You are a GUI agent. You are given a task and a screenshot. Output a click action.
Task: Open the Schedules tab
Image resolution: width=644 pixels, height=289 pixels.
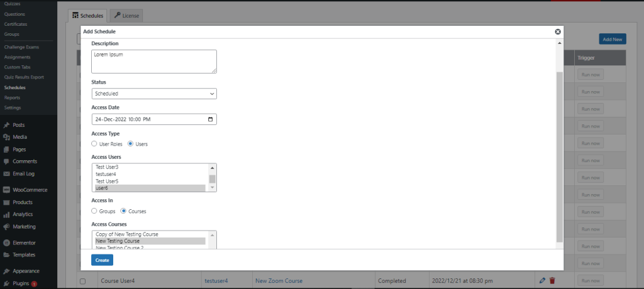[87, 16]
